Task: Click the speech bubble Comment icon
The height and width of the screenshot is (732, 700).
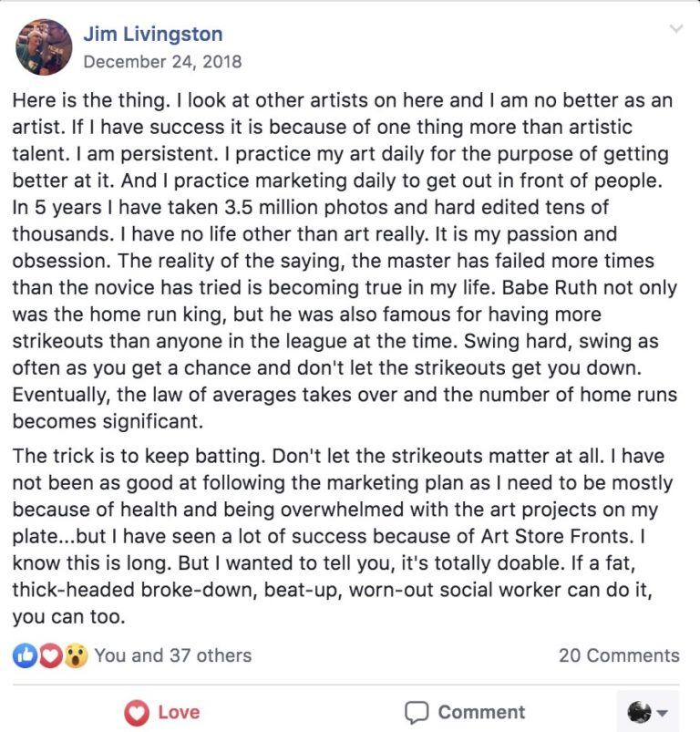Action: [417, 712]
